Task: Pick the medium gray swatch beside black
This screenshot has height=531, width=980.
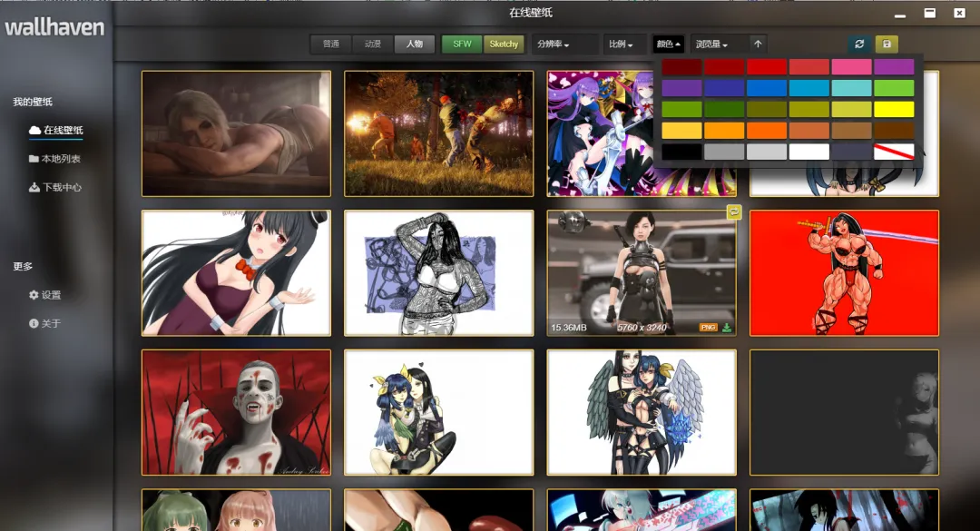Action: pyautogui.click(x=724, y=152)
